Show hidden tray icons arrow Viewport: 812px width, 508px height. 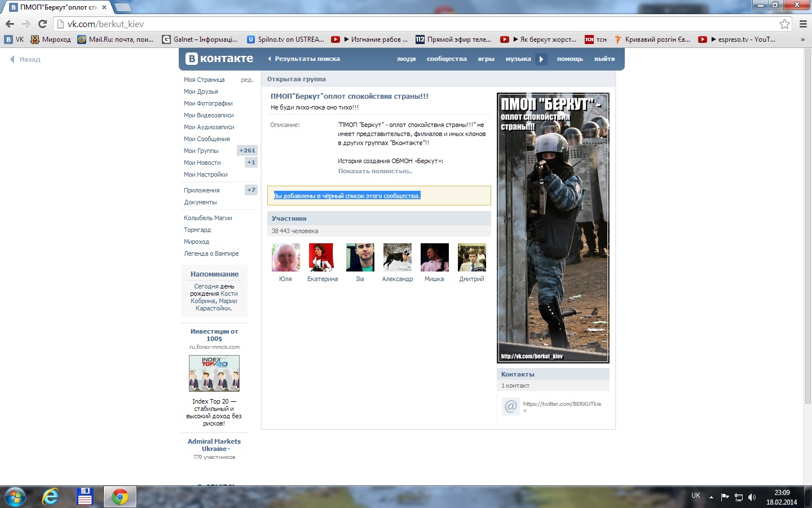pos(711,497)
